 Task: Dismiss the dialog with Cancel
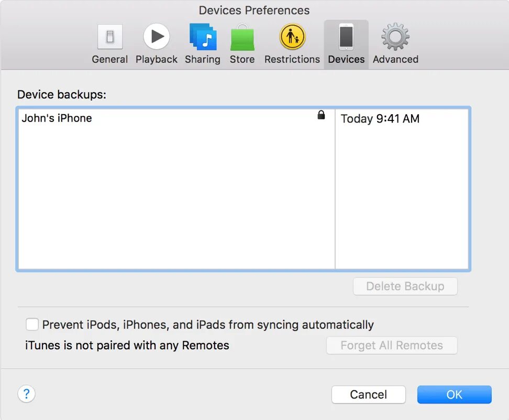pyautogui.click(x=368, y=394)
